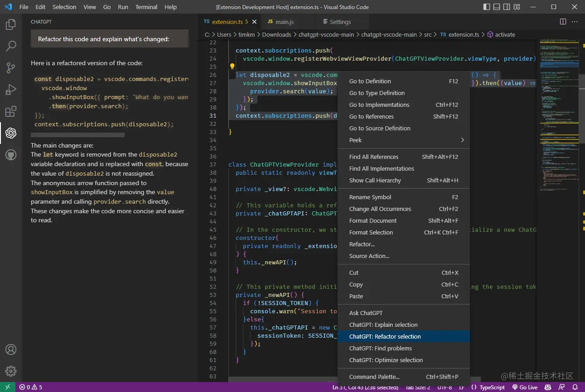Open editor More Actions ellipsis menu
The height and width of the screenshot is (392, 585).
pos(575,22)
